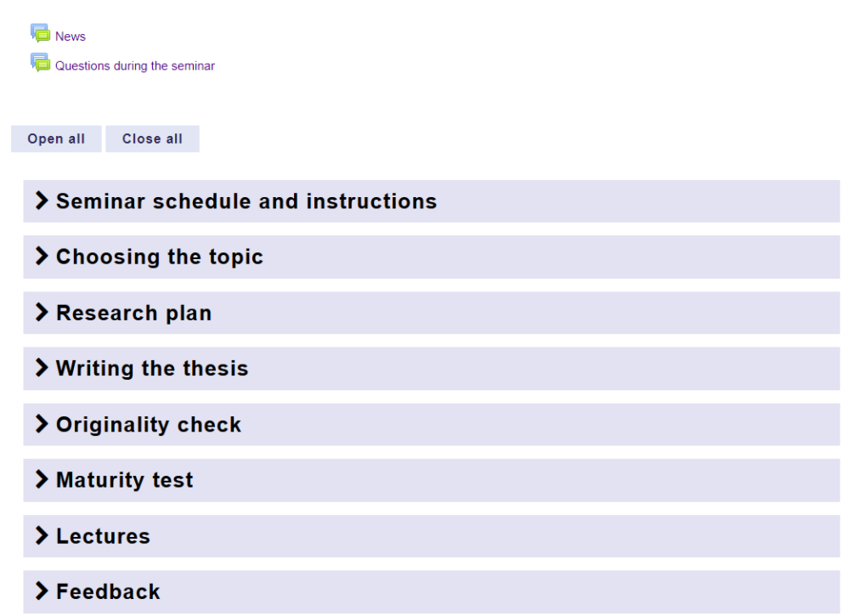
Task: Open Seminar schedule and instructions heading
Action: click(246, 201)
